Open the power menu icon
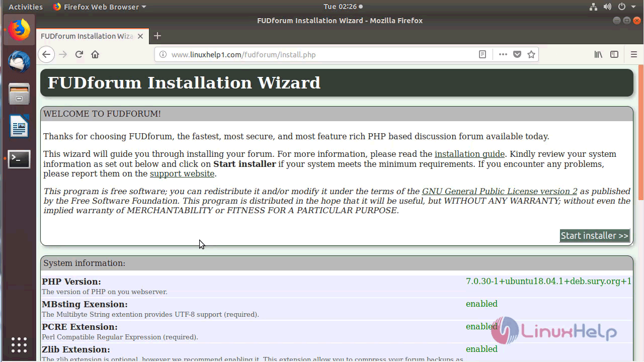644x362 pixels. click(622, 7)
